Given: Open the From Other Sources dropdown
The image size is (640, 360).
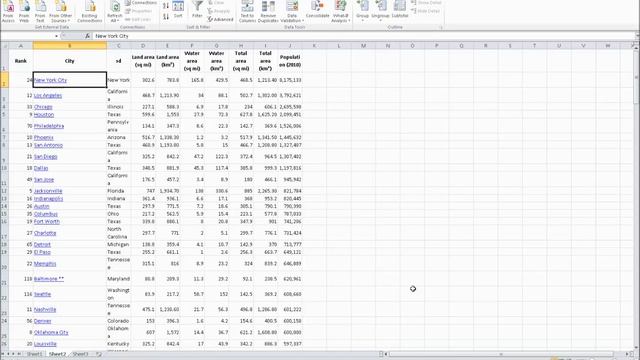Looking at the screenshot, I should (x=60, y=11).
